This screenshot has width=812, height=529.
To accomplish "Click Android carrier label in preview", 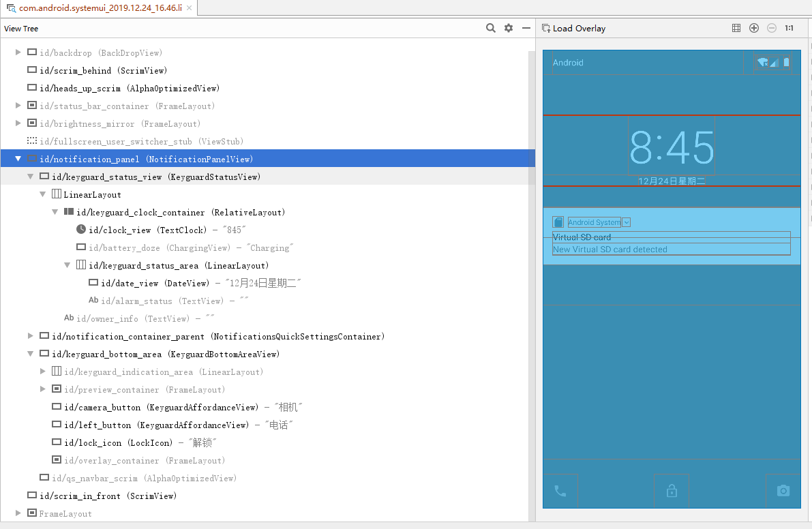I will click(568, 63).
